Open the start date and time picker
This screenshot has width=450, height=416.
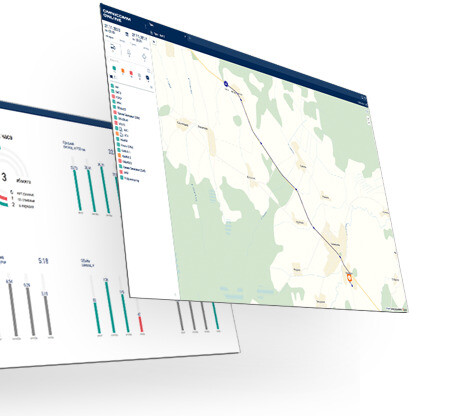tap(112, 28)
